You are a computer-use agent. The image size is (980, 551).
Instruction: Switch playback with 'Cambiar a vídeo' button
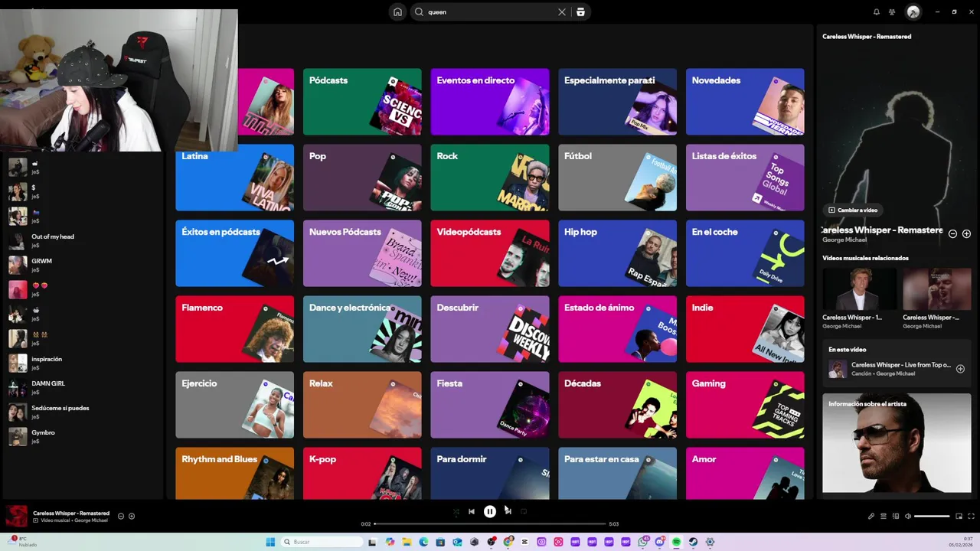(852, 210)
